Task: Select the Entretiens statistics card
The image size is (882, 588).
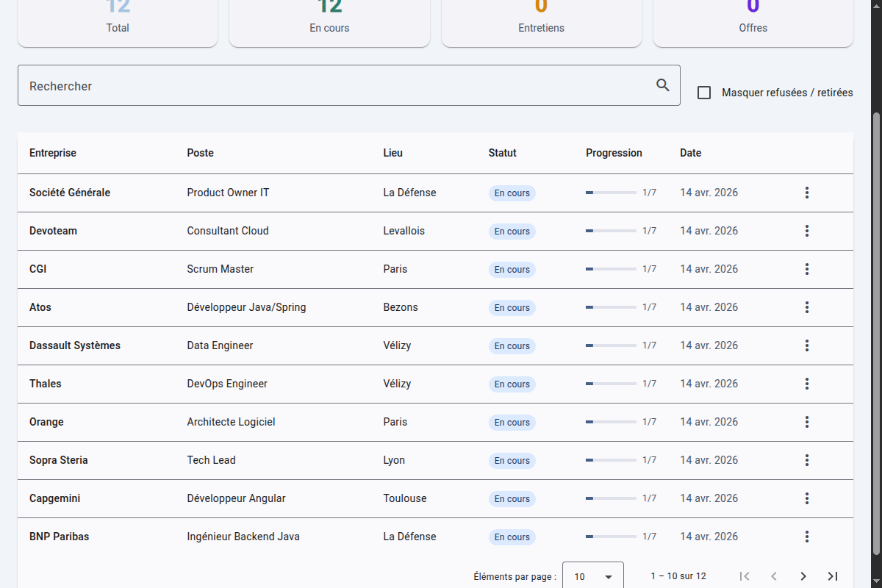Action: (541, 22)
